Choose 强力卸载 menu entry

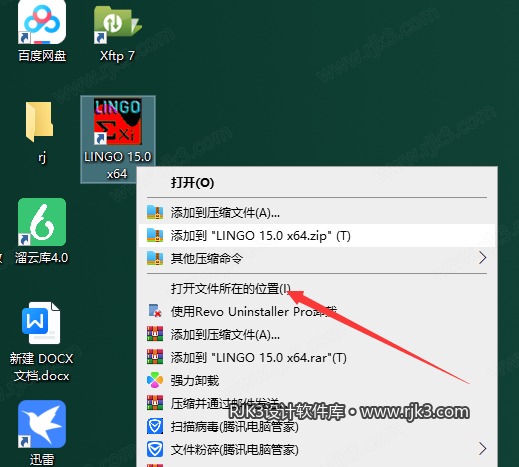tap(317, 380)
